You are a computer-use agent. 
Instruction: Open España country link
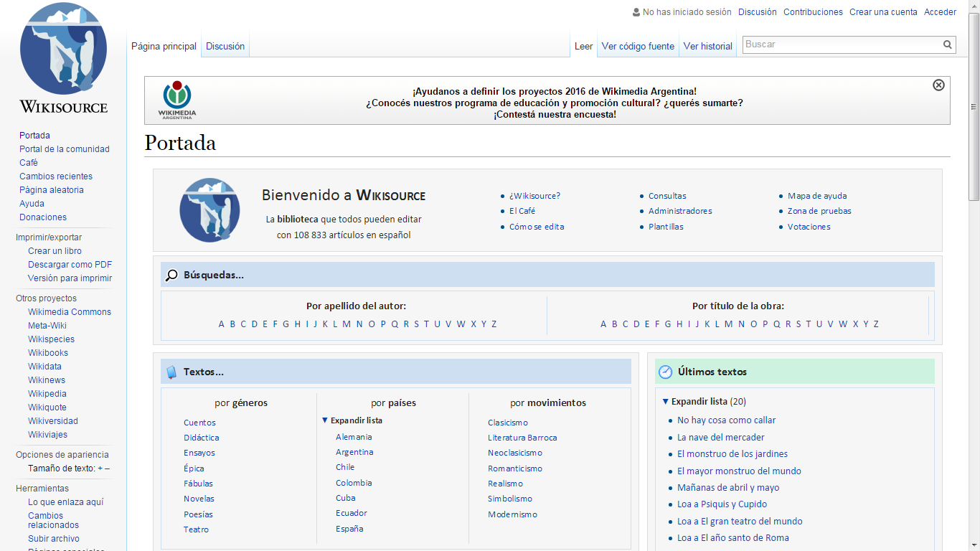tap(349, 529)
